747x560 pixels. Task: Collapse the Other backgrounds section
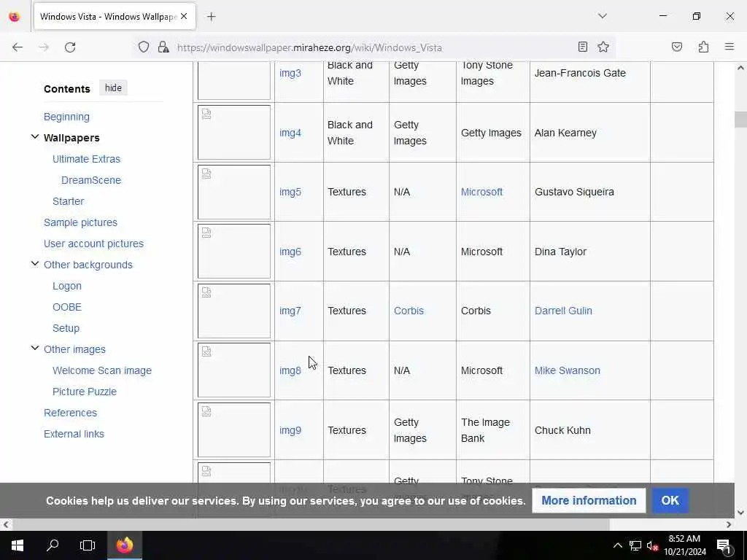[x=35, y=264]
